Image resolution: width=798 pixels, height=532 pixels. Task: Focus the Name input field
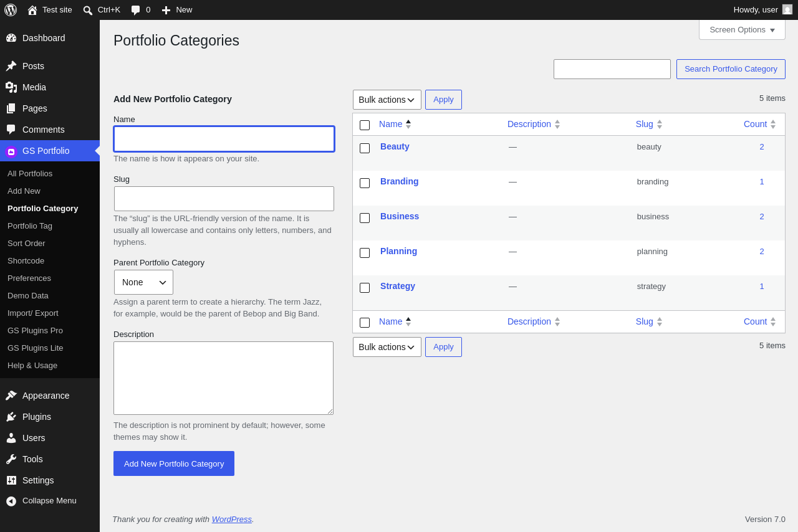tap(224, 139)
